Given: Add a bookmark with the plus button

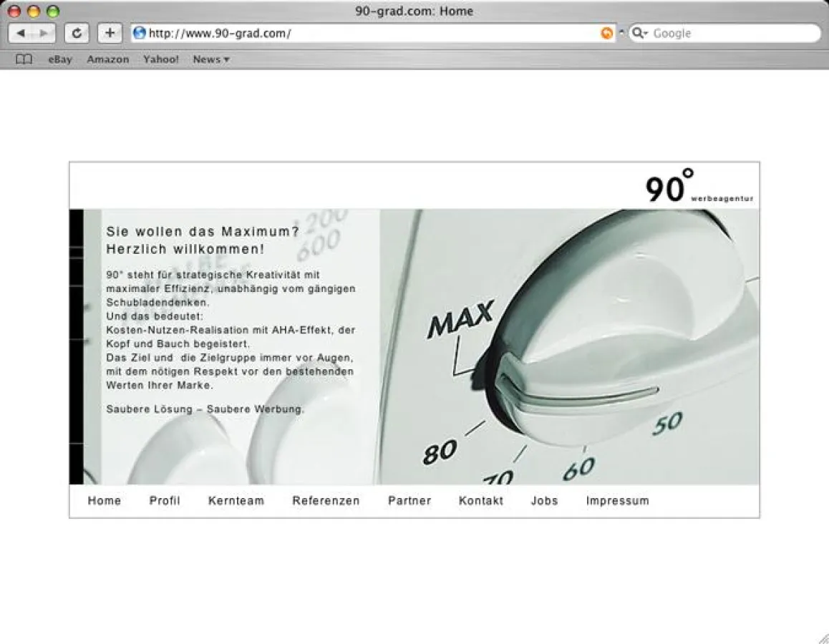Looking at the screenshot, I should click(108, 33).
